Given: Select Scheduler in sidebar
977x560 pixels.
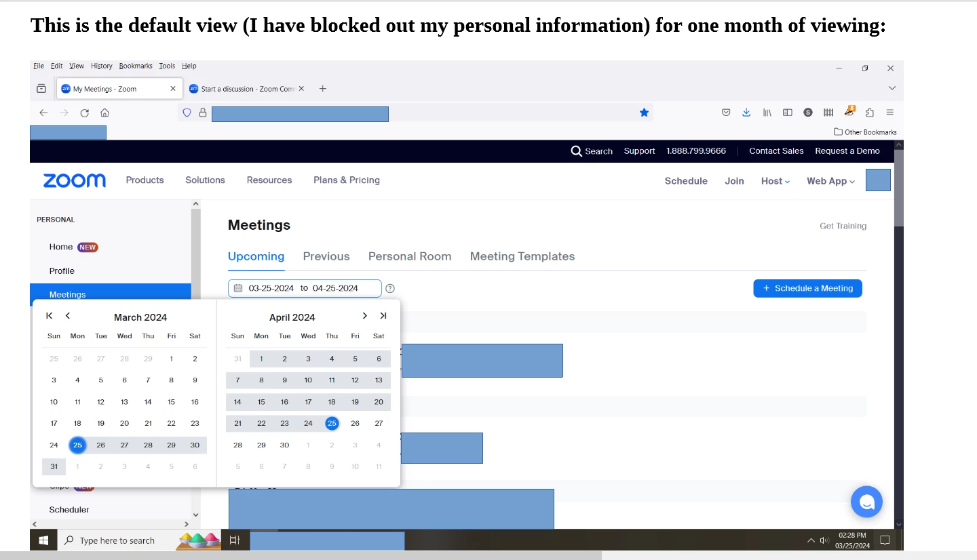Looking at the screenshot, I should click(x=69, y=509).
